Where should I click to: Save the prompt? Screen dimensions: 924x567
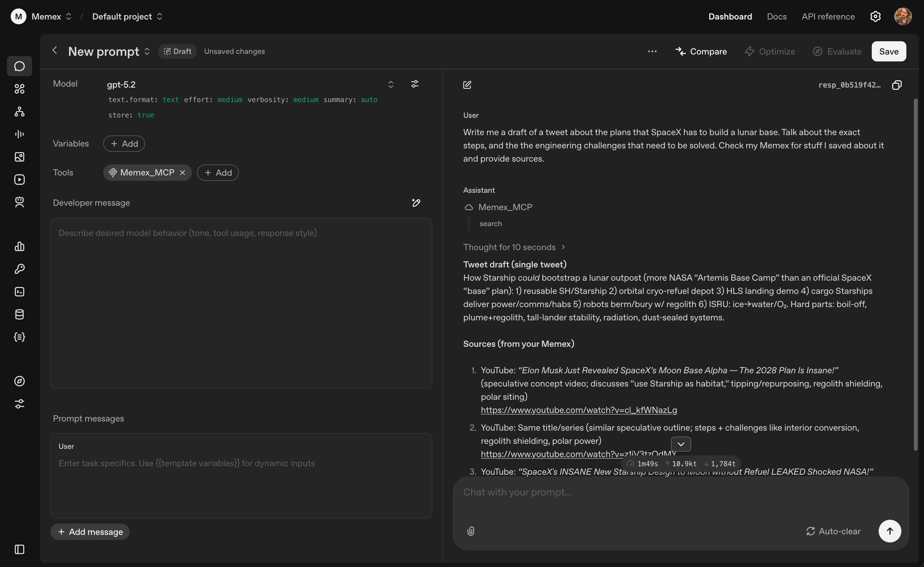[x=889, y=51]
